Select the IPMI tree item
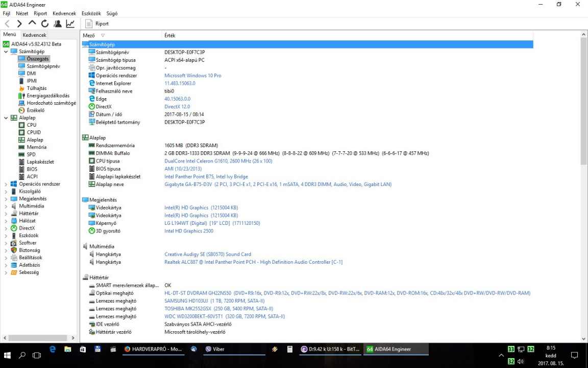The height and width of the screenshot is (368, 588). coord(32,81)
